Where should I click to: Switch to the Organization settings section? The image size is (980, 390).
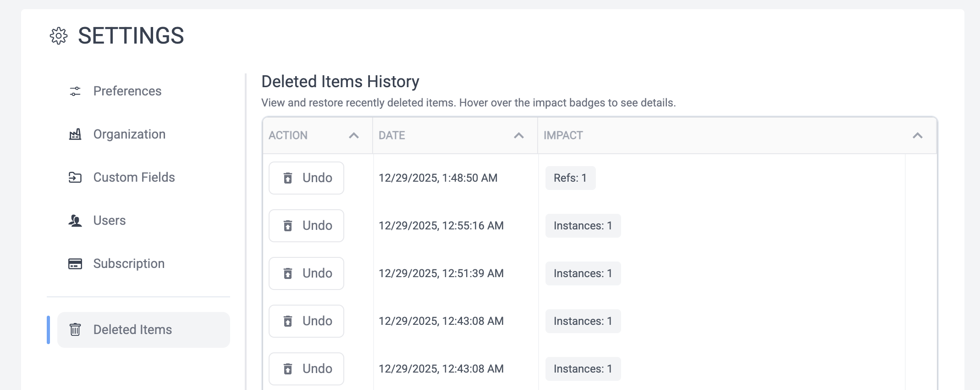click(x=129, y=134)
